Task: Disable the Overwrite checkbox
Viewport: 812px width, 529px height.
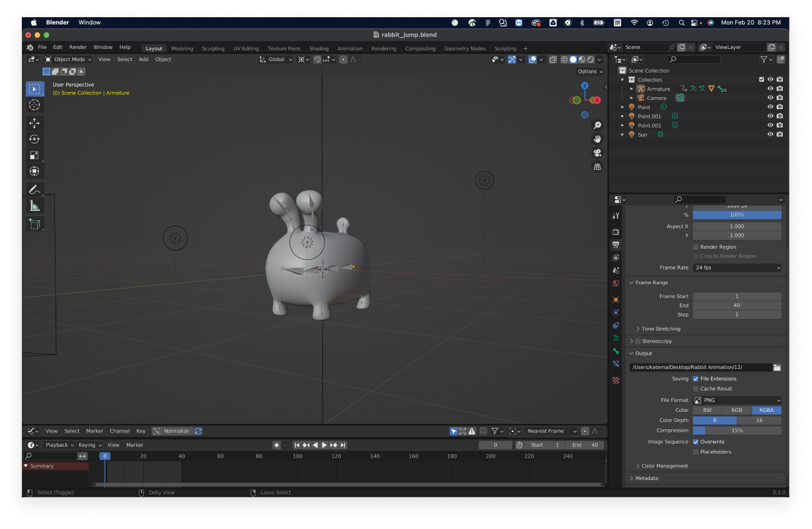Action: 696,442
